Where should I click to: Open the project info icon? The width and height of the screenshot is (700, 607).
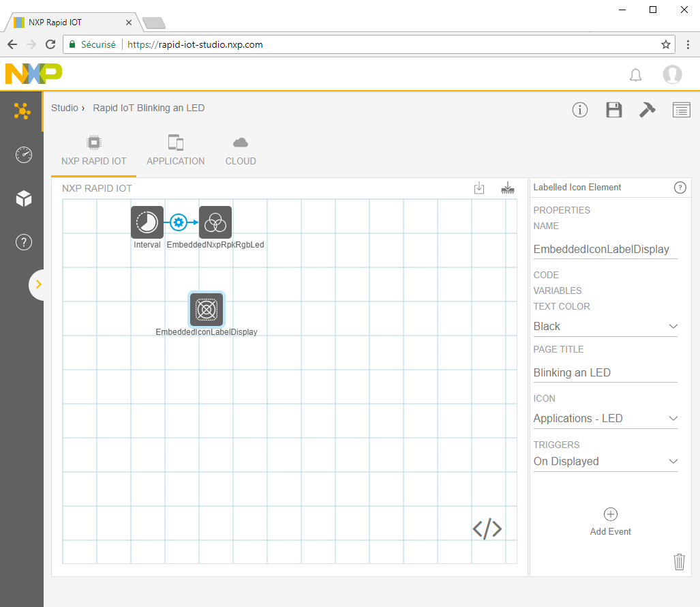[x=579, y=110]
